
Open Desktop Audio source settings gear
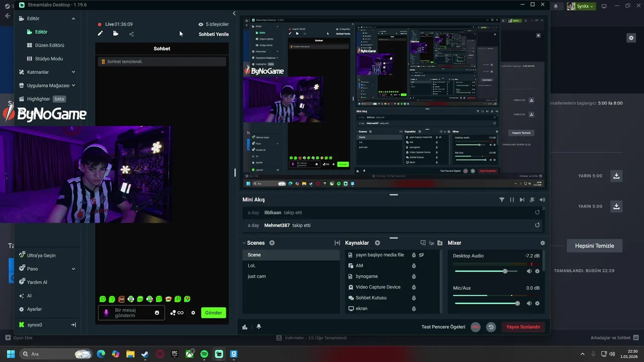(x=537, y=271)
